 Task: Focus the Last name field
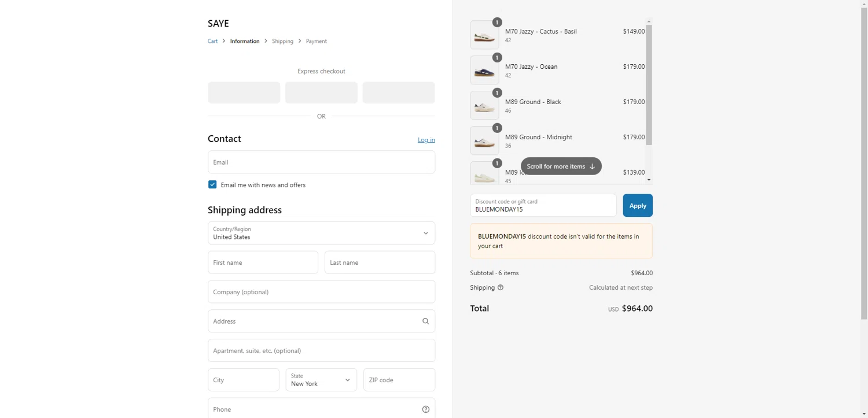tap(380, 262)
